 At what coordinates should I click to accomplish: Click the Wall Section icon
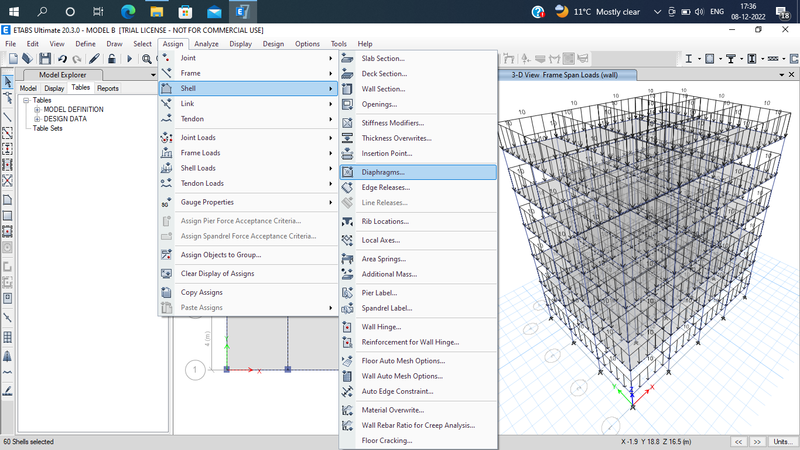pos(347,89)
